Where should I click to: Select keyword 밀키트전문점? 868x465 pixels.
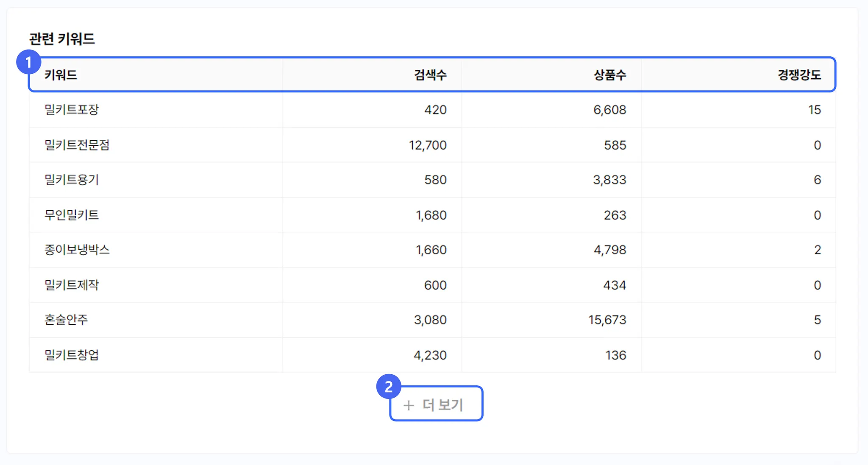[77, 145]
